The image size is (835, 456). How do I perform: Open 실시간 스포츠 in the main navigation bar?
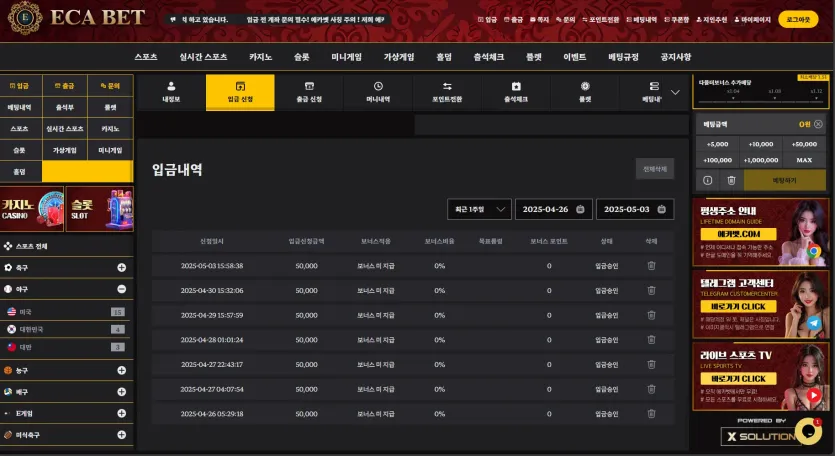(x=203, y=57)
